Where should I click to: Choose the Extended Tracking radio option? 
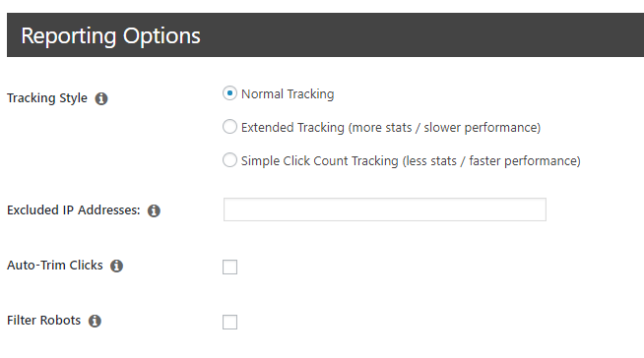tap(229, 126)
